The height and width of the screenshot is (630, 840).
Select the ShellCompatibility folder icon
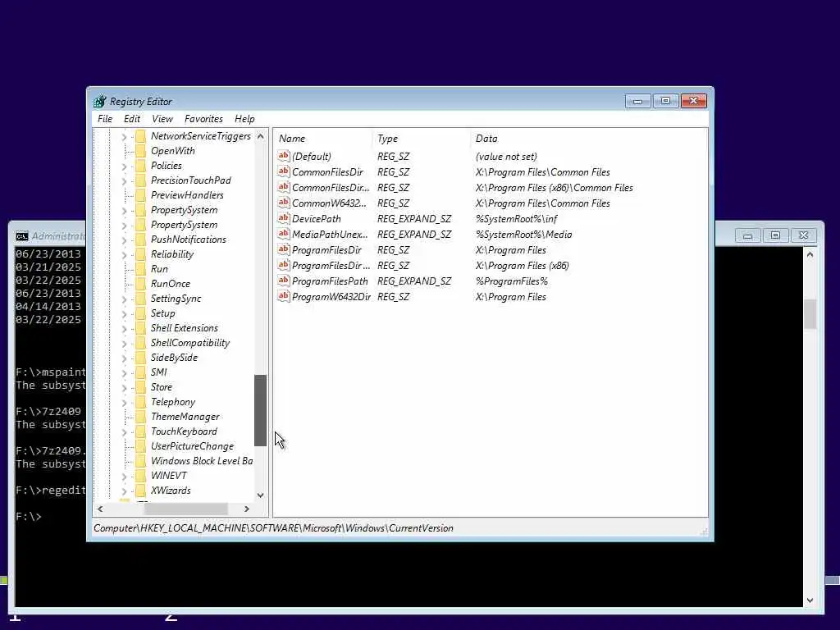tap(140, 343)
